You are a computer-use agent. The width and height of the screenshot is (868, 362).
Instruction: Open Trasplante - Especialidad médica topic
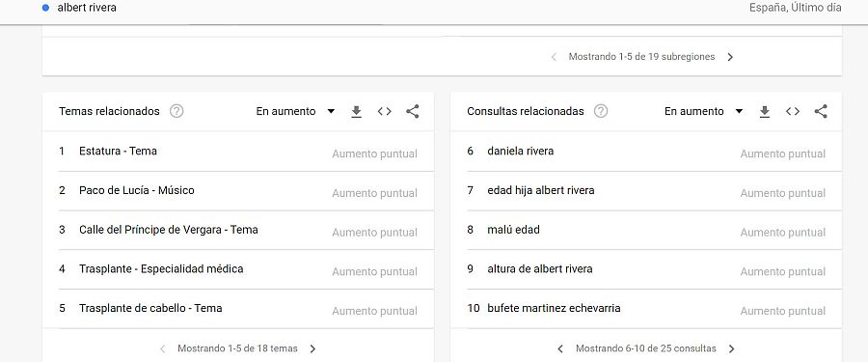click(161, 269)
